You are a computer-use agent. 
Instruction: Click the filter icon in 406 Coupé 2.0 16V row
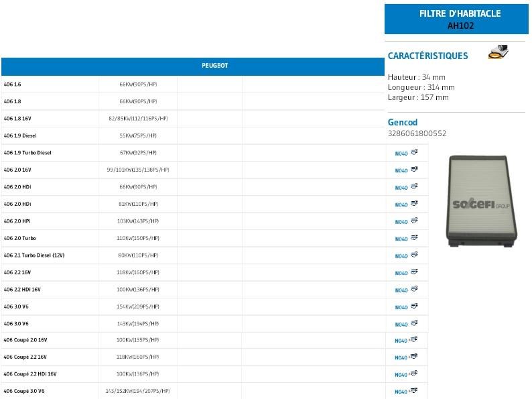coord(414,339)
